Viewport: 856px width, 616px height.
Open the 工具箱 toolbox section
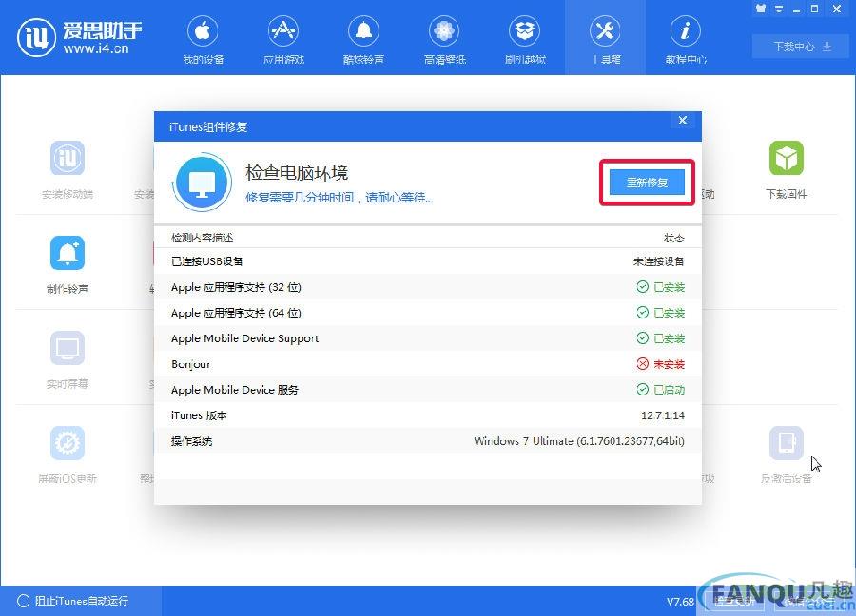606,40
